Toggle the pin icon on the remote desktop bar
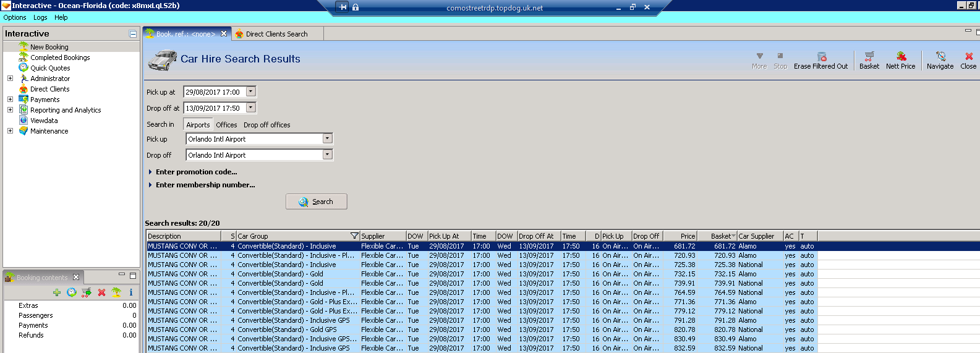The image size is (980, 353). pyautogui.click(x=343, y=7)
